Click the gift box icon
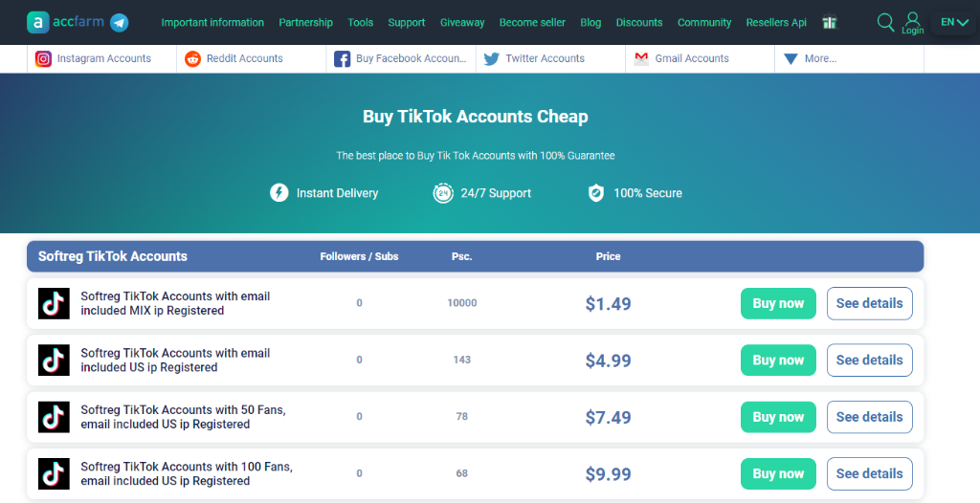Screen dimensions: 980x503 830,22
